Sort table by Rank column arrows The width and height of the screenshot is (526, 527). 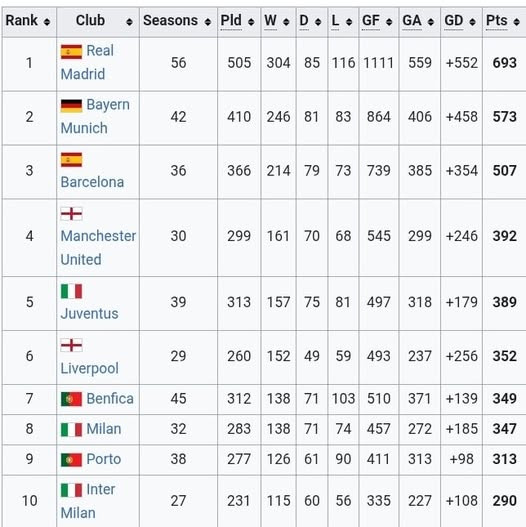click(x=47, y=22)
